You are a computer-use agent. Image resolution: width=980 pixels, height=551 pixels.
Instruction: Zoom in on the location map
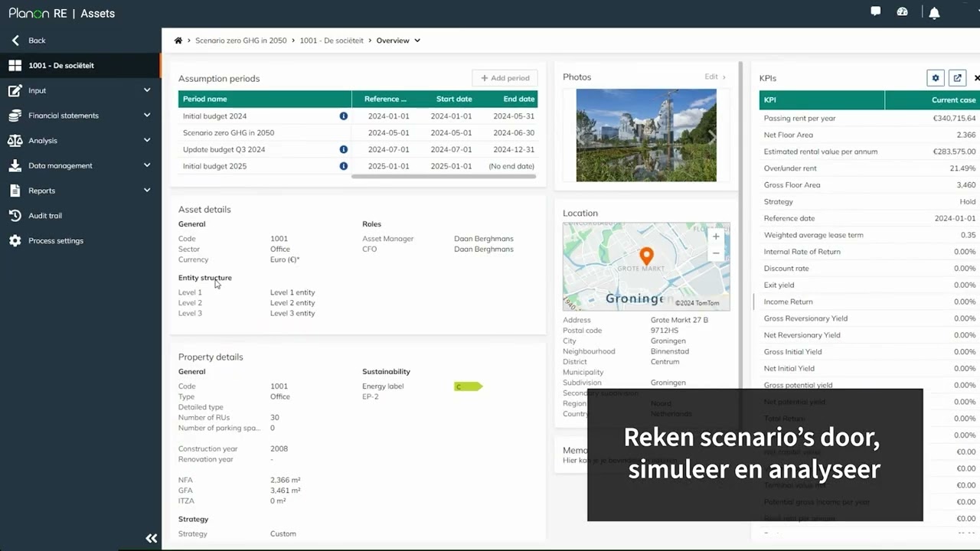pos(716,236)
